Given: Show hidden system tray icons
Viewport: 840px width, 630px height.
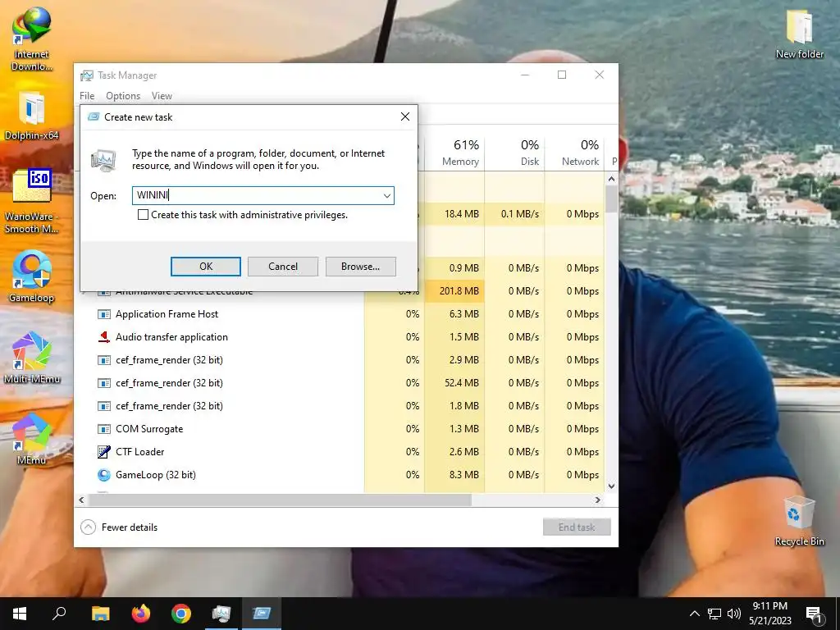Looking at the screenshot, I should coord(694,614).
